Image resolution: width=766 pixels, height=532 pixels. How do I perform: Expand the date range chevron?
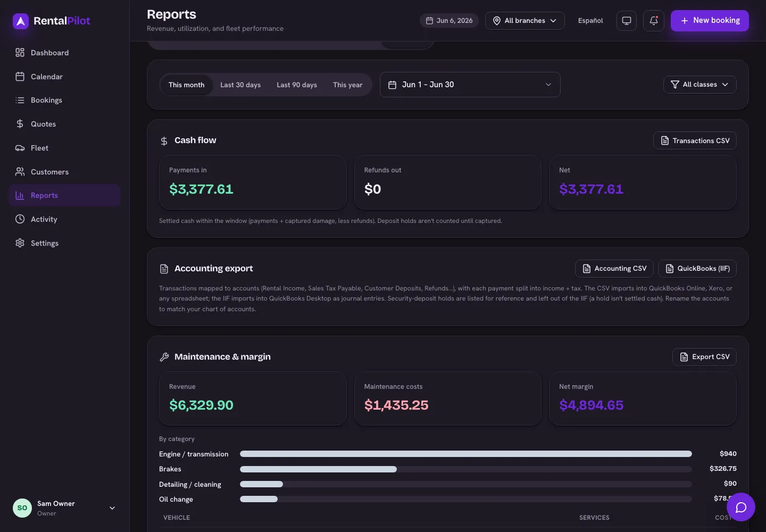548,85
